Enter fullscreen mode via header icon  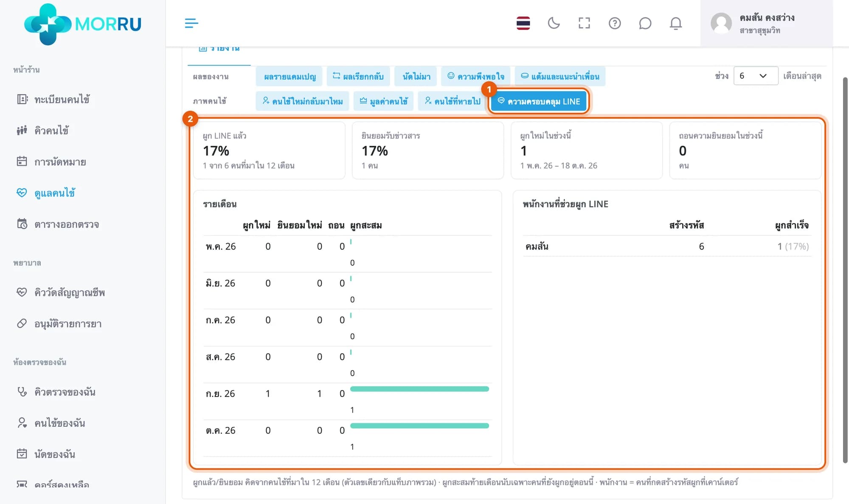point(584,23)
